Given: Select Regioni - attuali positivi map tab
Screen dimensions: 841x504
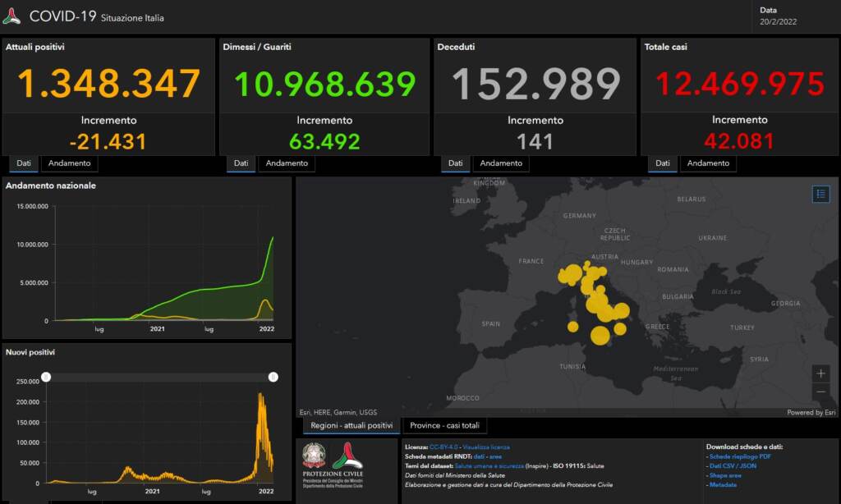Looking at the screenshot, I should coord(352,425).
